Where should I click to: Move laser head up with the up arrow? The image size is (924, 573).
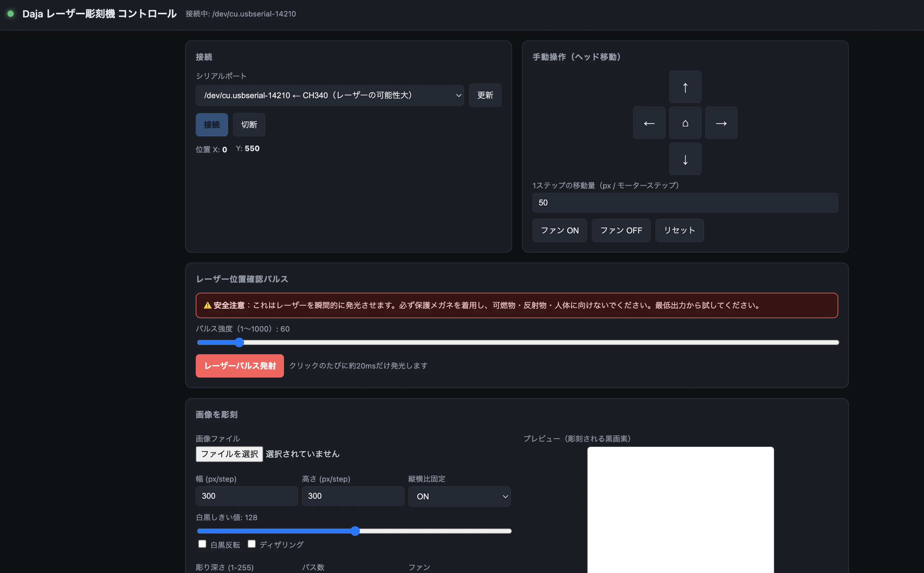pos(685,87)
